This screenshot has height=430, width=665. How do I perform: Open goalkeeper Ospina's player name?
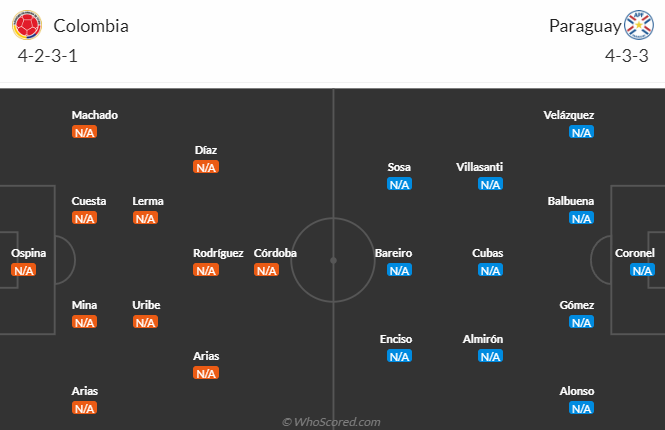pyautogui.click(x=28, y=253)
